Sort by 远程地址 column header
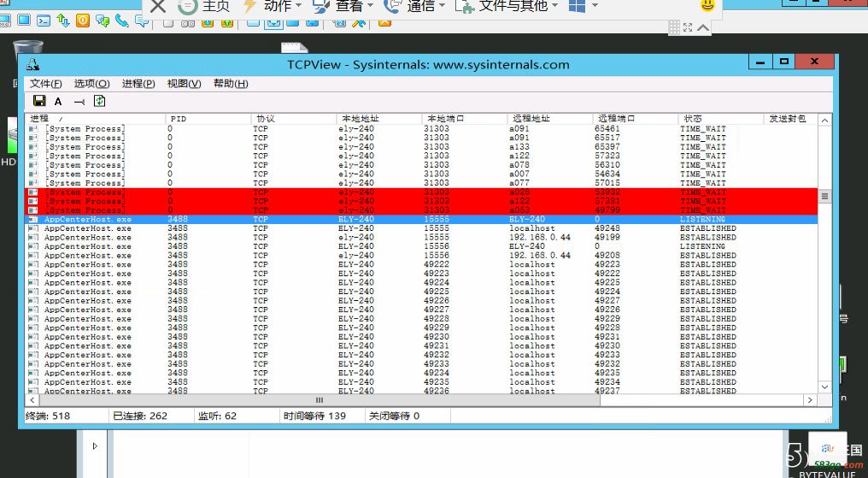Screen dimensions: 868x478 549,119
